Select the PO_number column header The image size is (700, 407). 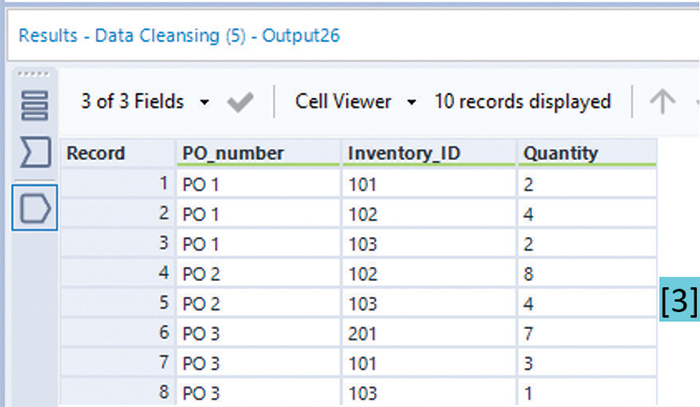(x=233, y=153)
